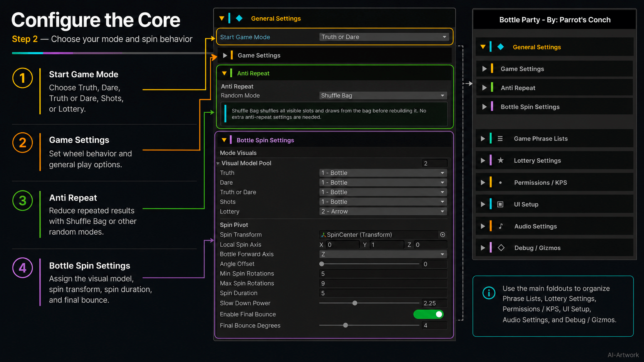Click the info icon in the tip box
This screenshot has height=362, width=644.
tap(489, 293)
